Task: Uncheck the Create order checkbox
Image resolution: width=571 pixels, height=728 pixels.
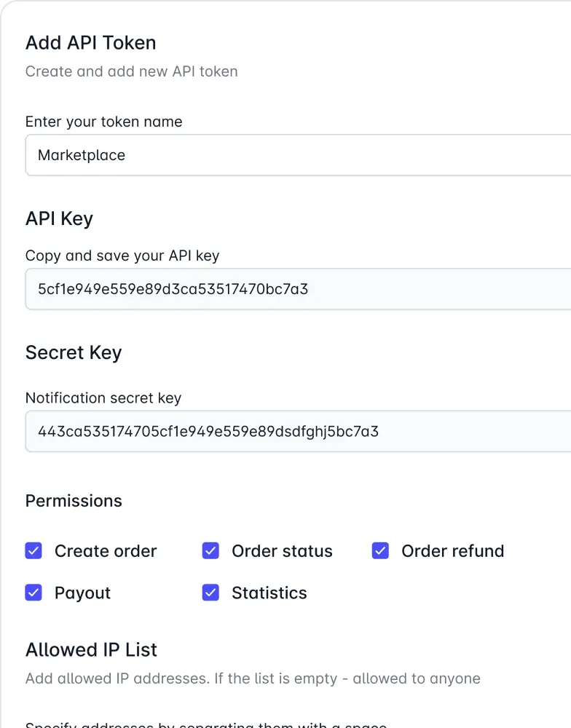Action: click(x=34, y=551)
